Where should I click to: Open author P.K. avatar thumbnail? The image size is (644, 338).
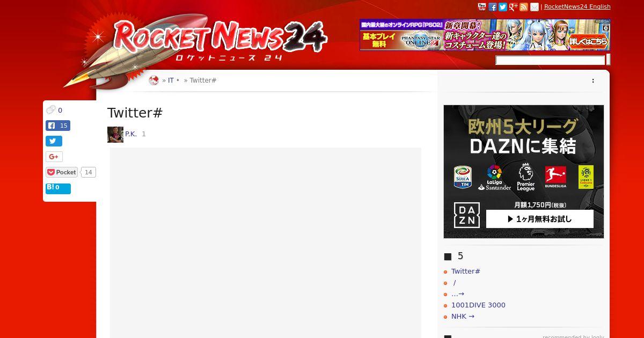coord(115,135)
